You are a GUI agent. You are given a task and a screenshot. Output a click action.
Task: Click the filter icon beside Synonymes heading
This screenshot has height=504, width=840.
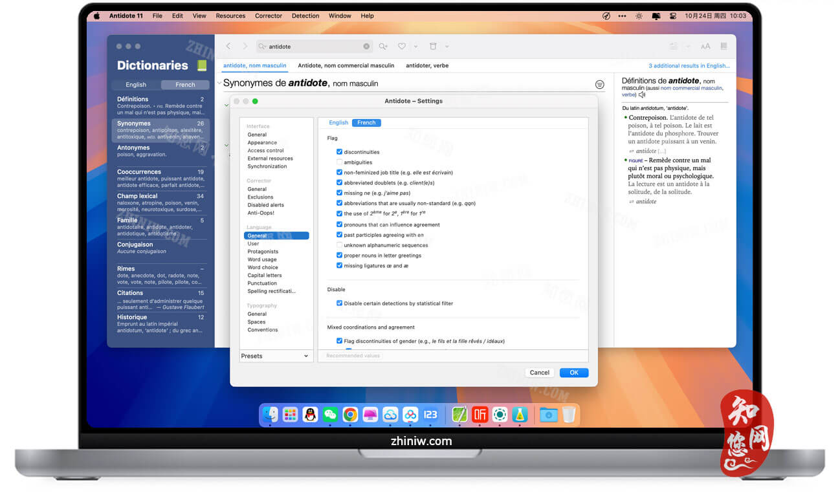click(599, 84)
